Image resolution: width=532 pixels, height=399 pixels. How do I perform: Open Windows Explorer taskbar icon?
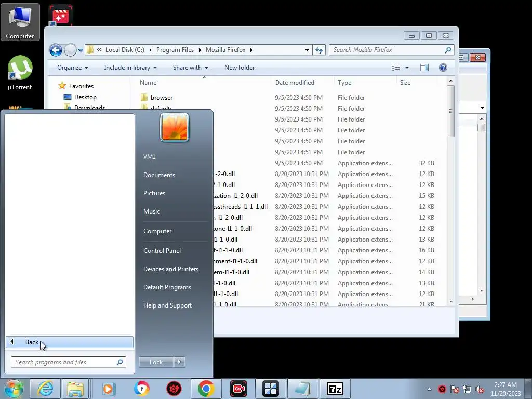(x=75, y=389)
